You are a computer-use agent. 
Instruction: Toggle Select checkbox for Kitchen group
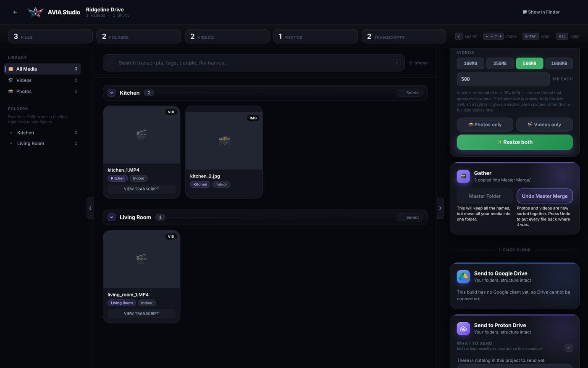coord(402,93)
